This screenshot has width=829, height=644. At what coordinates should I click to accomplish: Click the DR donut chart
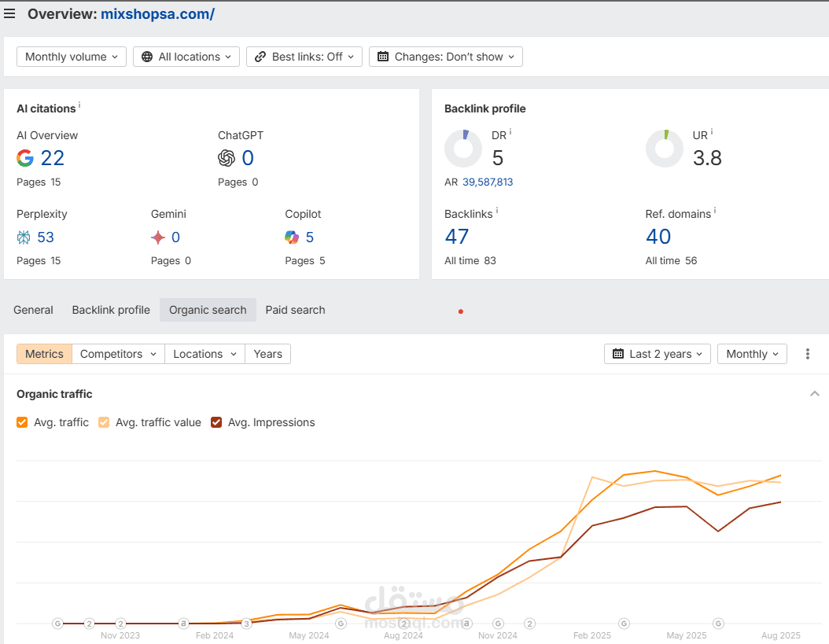(x=463, y=149)
